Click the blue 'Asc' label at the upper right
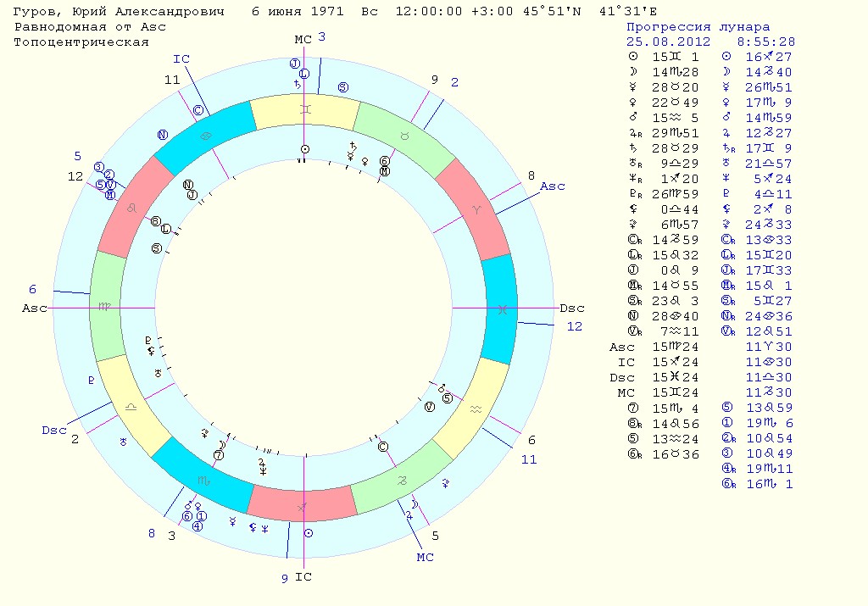 [x=553, y=186]
